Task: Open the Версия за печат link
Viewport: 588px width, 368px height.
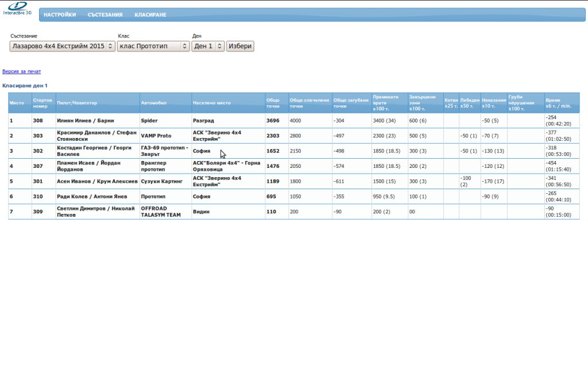Action: (x=21, y=71)
